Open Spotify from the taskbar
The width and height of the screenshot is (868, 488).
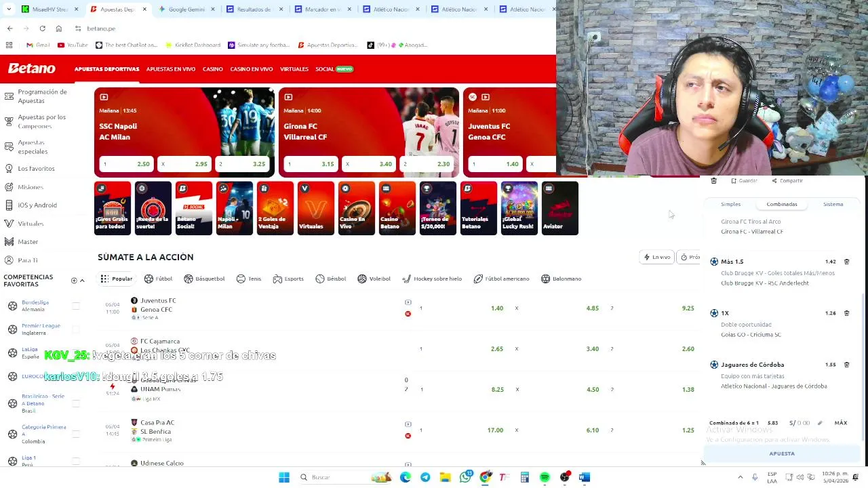click(545, 477)
